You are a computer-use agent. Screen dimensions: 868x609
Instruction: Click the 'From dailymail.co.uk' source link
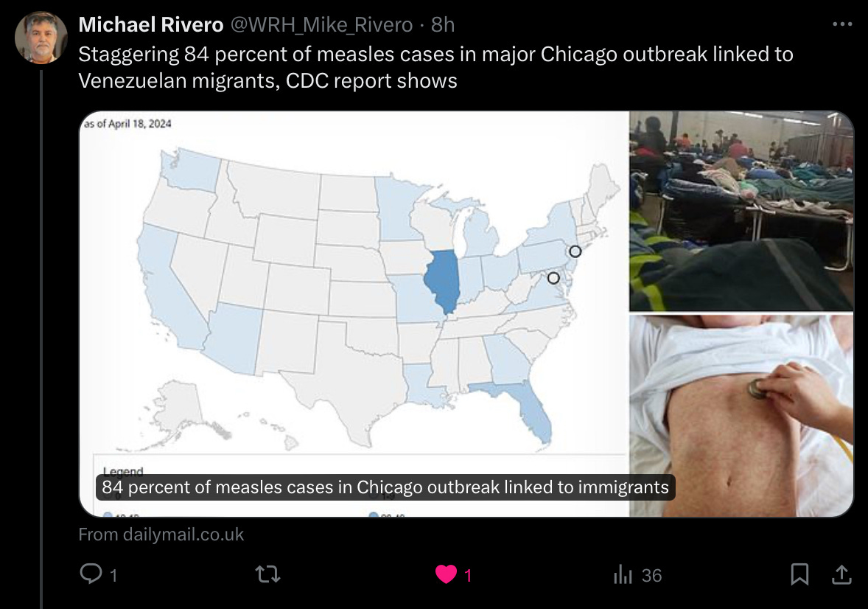pyautogui.click(x=161, y=535)
